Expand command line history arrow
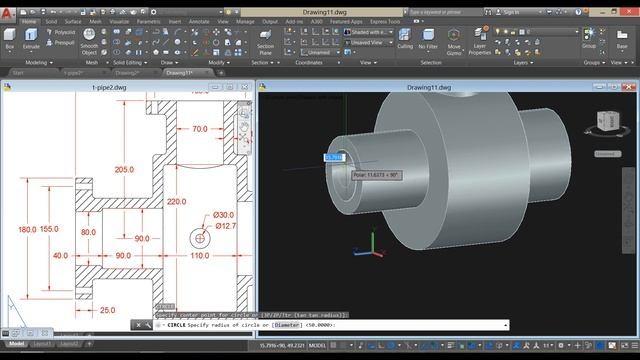This screenshot has height=360, width=640. click(x=506, y=325)
